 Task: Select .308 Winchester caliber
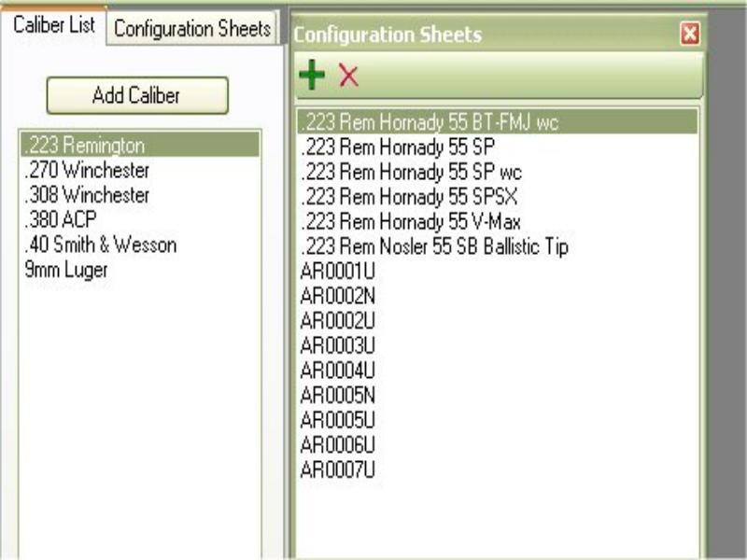coord(140,195)
